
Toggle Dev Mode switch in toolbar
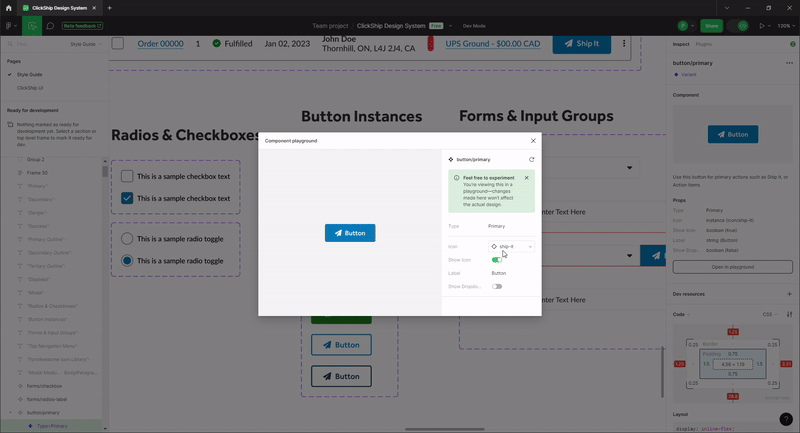[738, 26]
